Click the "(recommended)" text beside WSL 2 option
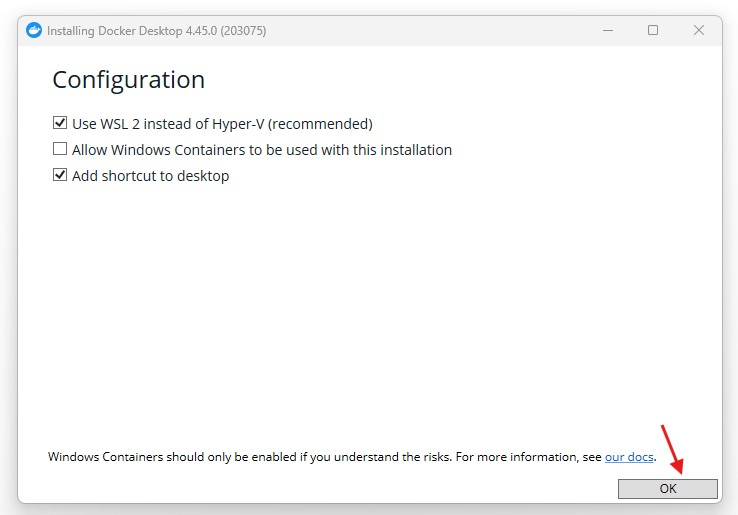The width and height of the screenshot is (738, 515). (x=320, y=124)
